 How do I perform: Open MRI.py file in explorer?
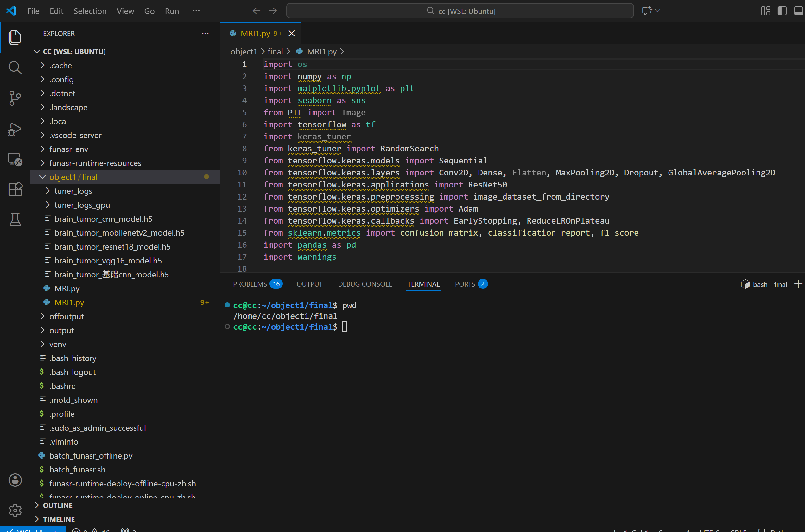pyautogui.click(x=67, y=288)
